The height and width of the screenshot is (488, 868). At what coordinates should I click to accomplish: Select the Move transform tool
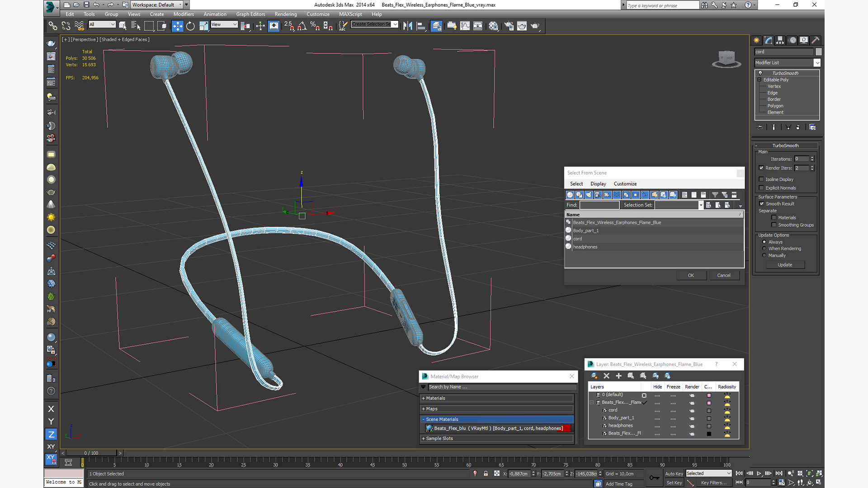click(x=177, y=26)
